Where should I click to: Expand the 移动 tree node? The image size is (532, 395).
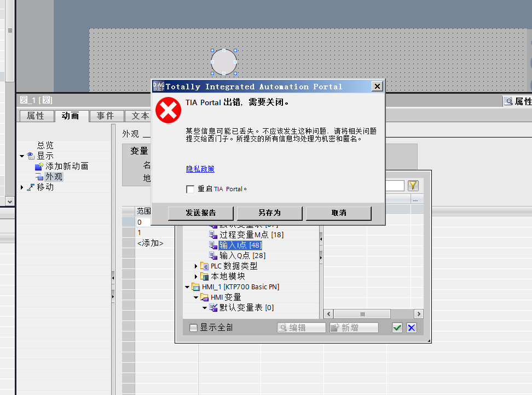22,187
